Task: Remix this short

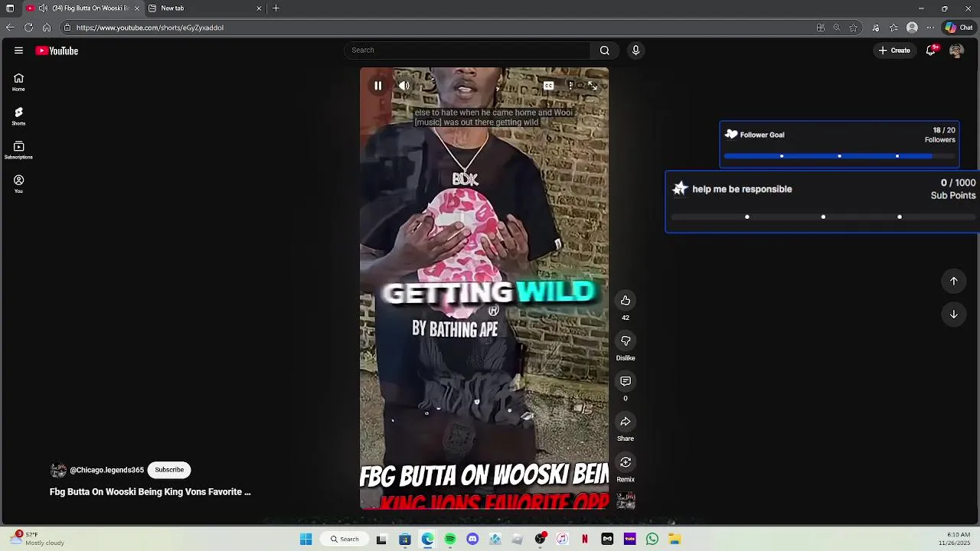Action: pos(626,462)
